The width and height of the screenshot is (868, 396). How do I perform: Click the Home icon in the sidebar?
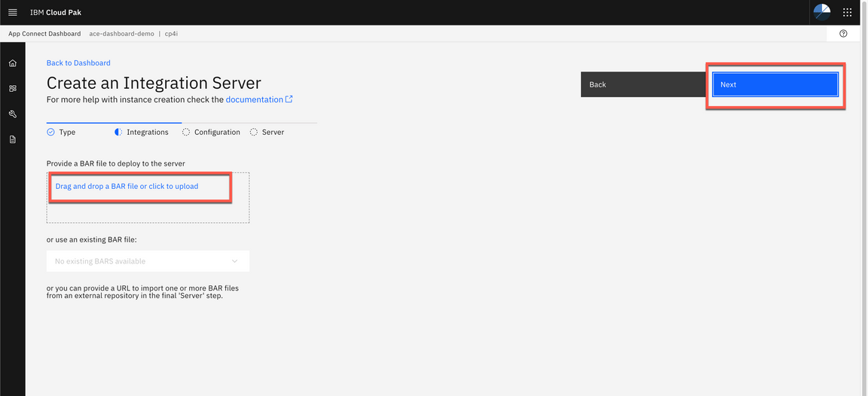pos(12,63)
